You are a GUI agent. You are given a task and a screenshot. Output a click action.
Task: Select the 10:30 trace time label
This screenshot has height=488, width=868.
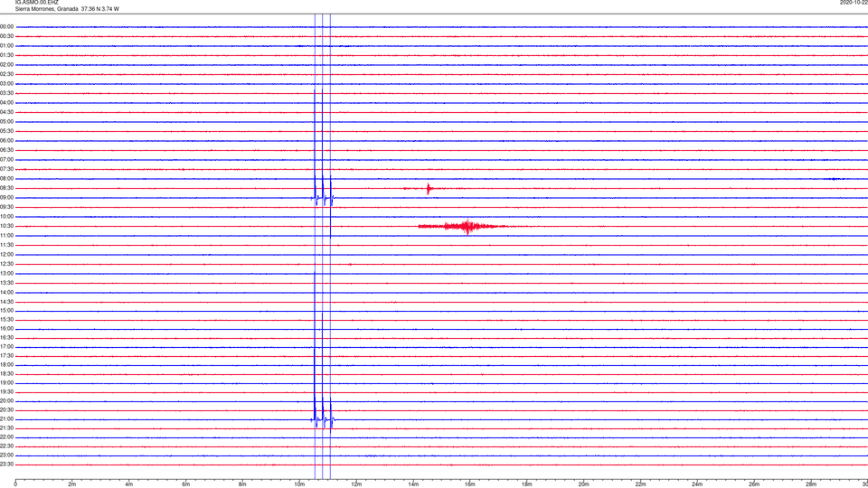(x=6, y=226)
